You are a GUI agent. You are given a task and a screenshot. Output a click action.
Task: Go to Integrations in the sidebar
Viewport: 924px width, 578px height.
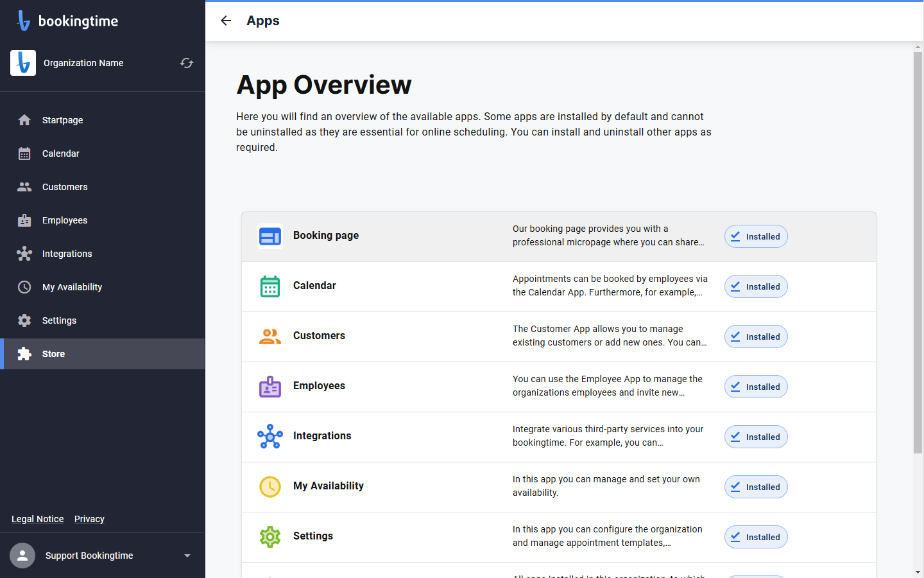(x=103, y=254)
